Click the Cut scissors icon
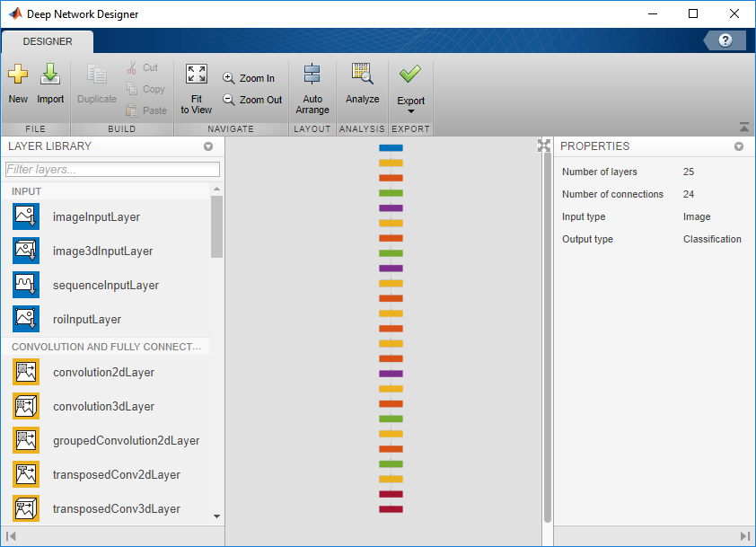The image size is (756, 547). pyautogui.click(x=132, y=67)
